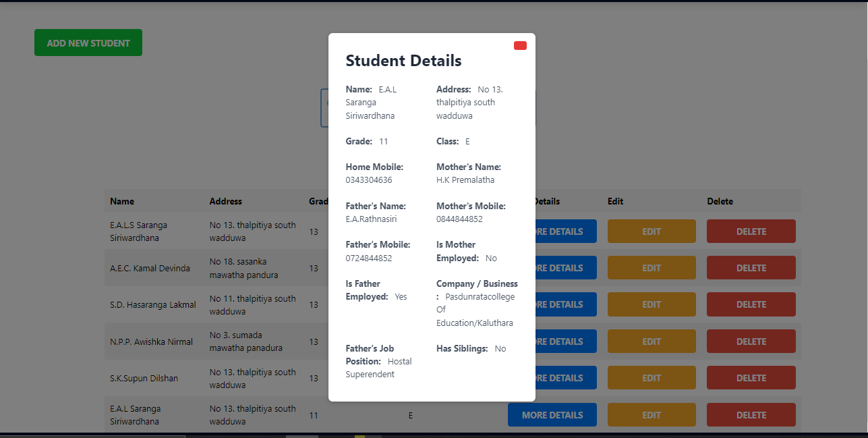The height and width of the screenshot is (438, 868).
Task: Click the Mother's Name value H.K Premalatha
Action: (466, 180)
